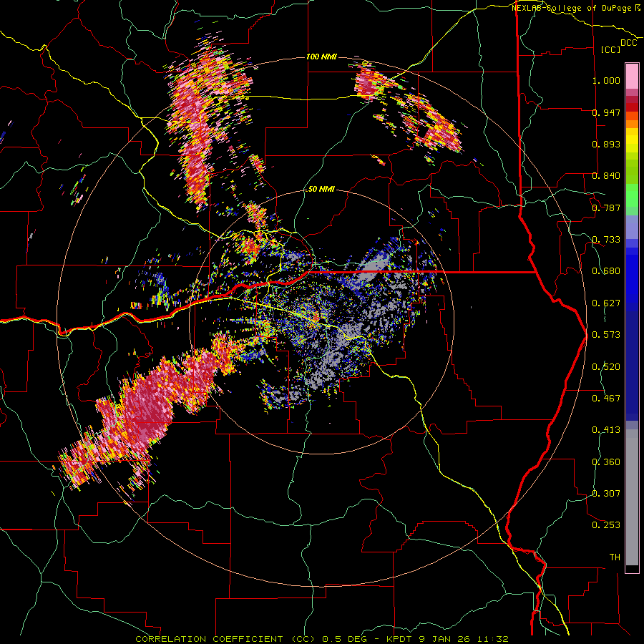Select the 0.733 legend value

point(606,240)
